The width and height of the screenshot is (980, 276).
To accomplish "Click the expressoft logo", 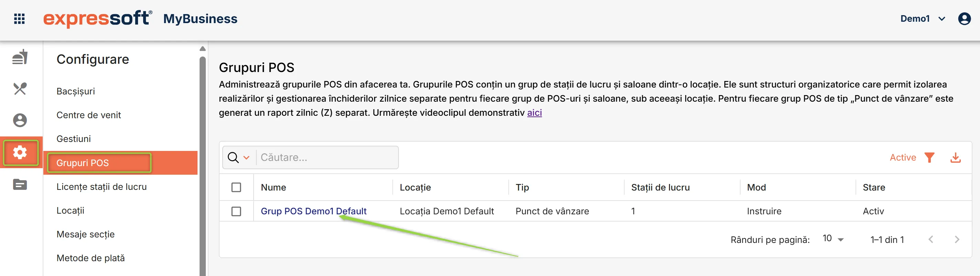I will (98, 19).
